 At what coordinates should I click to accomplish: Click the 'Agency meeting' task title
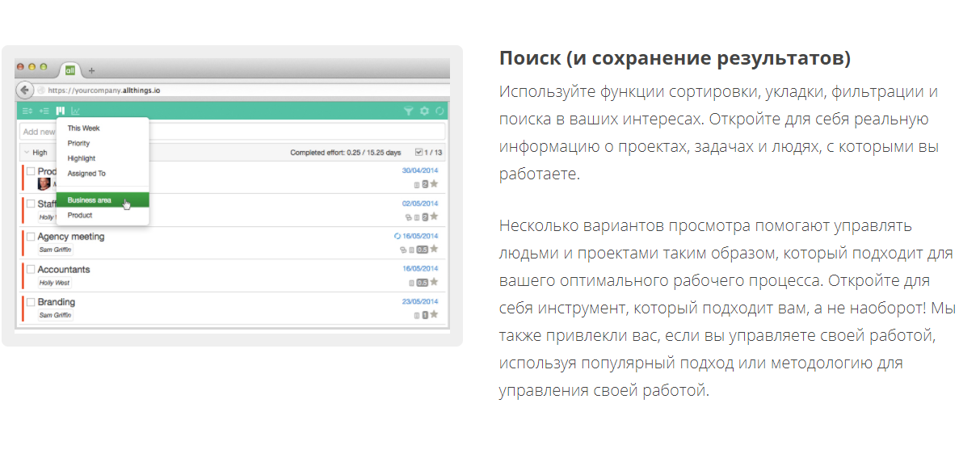pos(71,237)
